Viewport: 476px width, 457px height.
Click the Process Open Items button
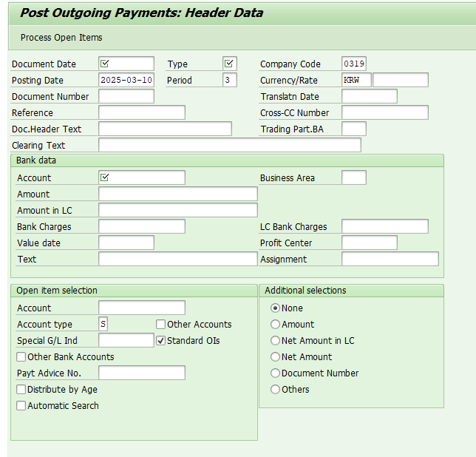coord(61,37)
